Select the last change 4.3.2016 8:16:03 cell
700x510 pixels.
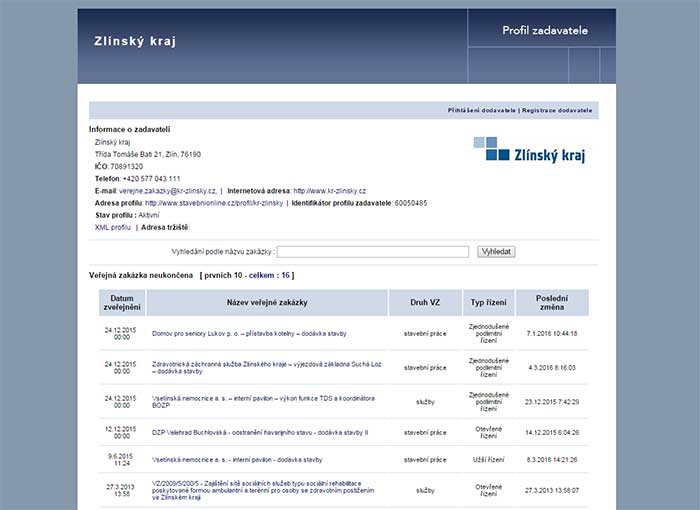click(552, 368)
